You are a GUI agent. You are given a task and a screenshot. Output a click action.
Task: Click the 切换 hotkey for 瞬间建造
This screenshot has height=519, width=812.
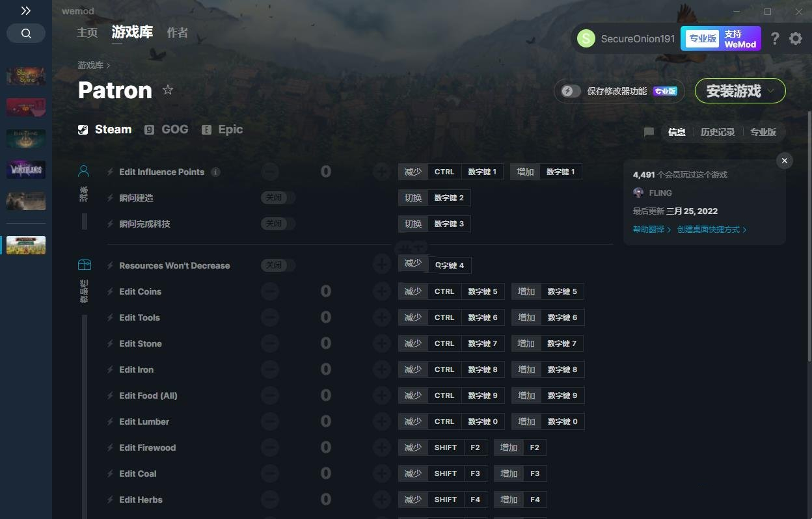click(x=434, y=198)
